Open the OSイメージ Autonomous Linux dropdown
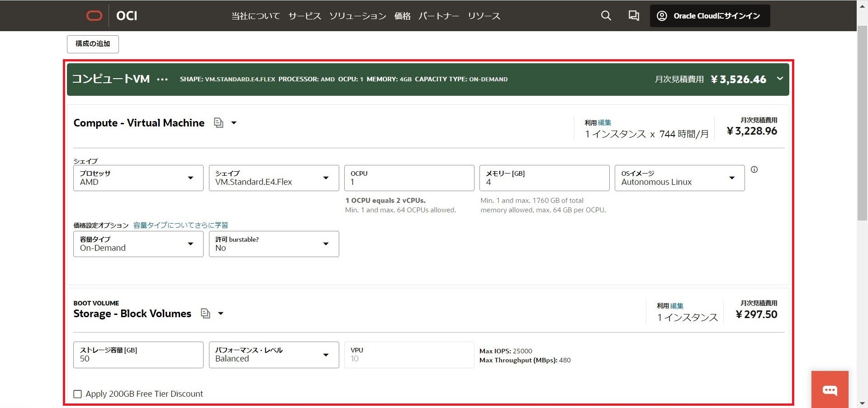Screen dimensions: 868x408 point(679,178)
